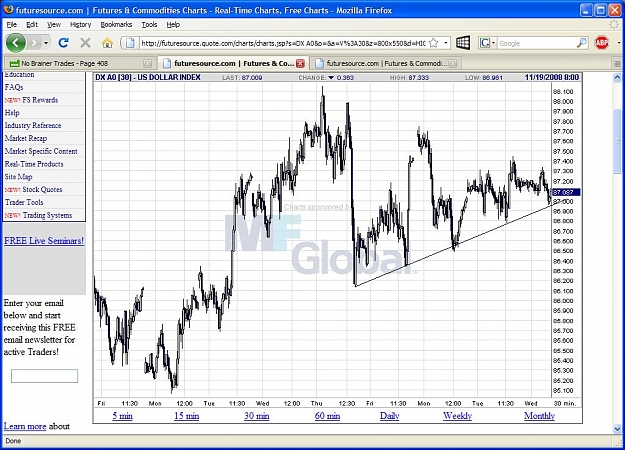Screen dimensions: 625x450
Task: Go to the Home page icon
Action: coord(107,43)
